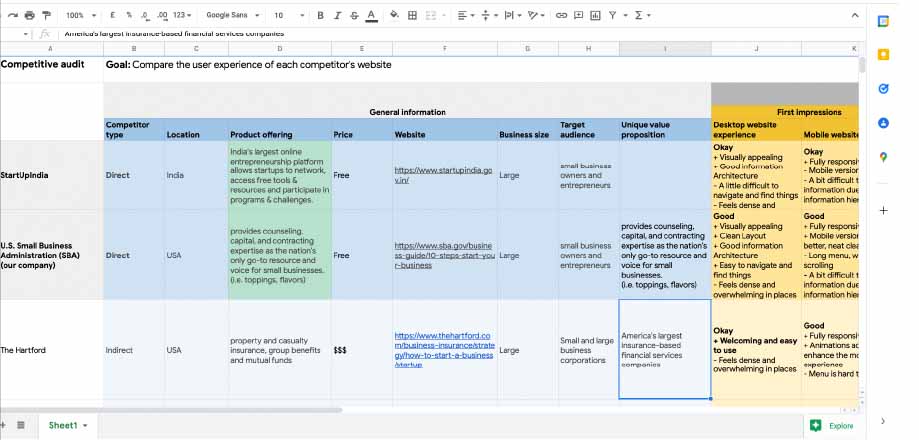Open The Hartford website link
Viewport: 919px width, 440px height.
tap(444, 350)
